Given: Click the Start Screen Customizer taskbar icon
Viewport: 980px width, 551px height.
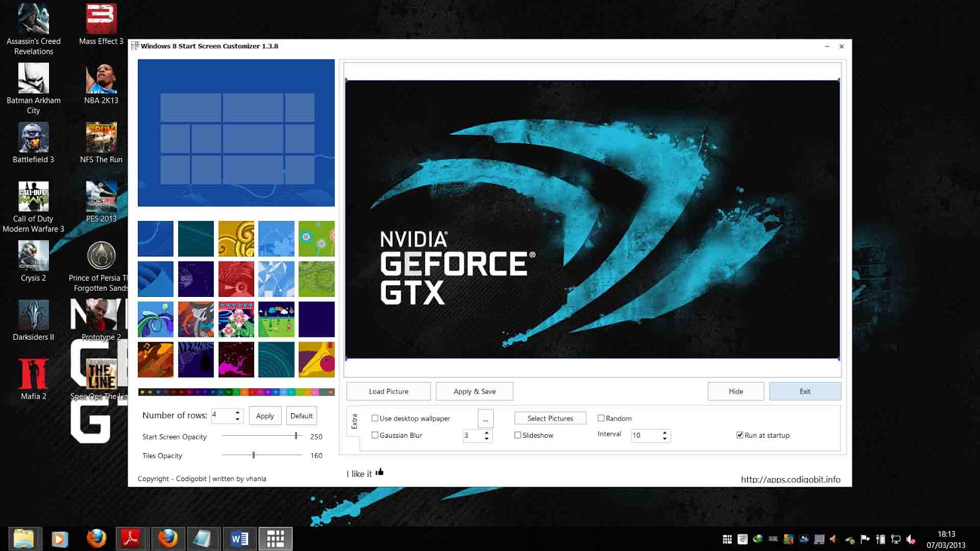Looking at the screenshot, I should point(276,539).
